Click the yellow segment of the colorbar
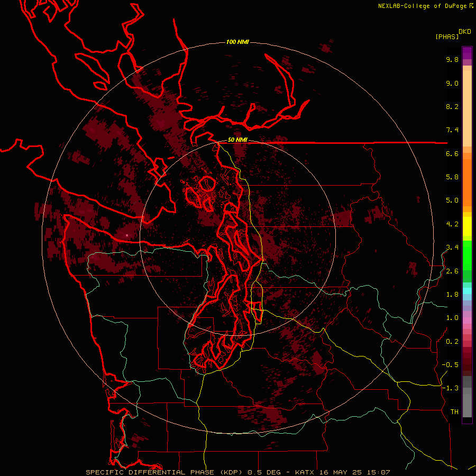 (467, 226)
